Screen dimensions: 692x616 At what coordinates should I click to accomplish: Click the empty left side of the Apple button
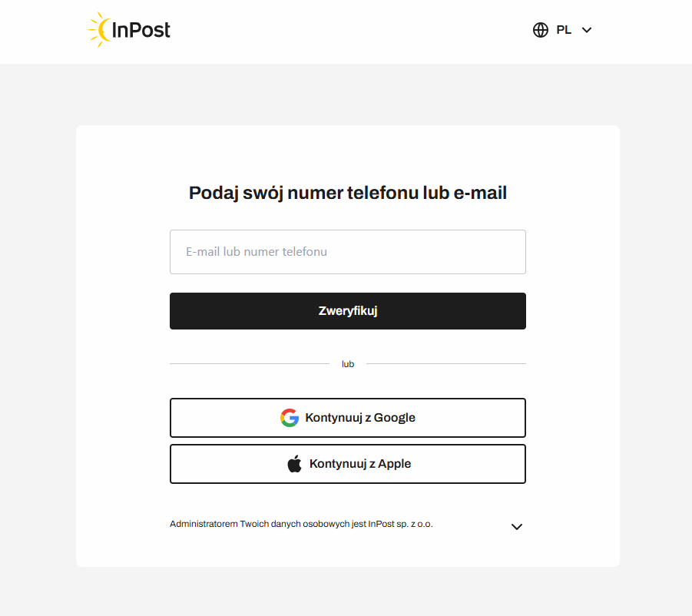coord(223,464)
